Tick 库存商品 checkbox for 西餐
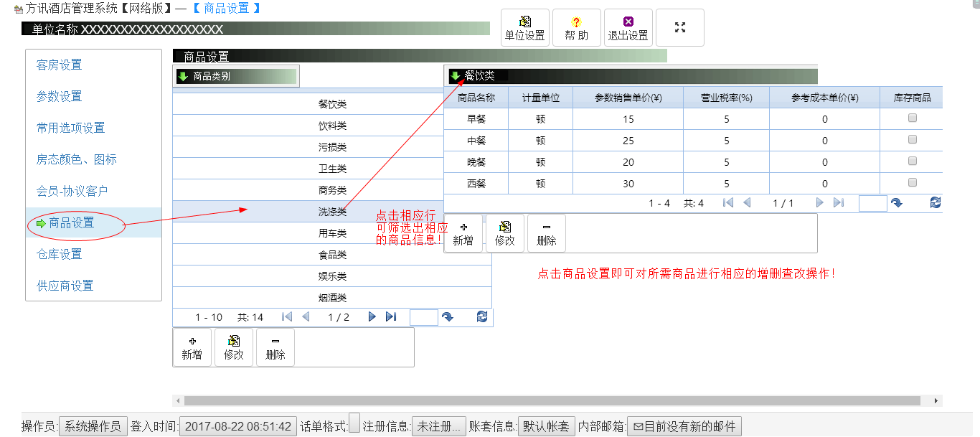This screenshot has width=980, height=437. coord(913,182)
